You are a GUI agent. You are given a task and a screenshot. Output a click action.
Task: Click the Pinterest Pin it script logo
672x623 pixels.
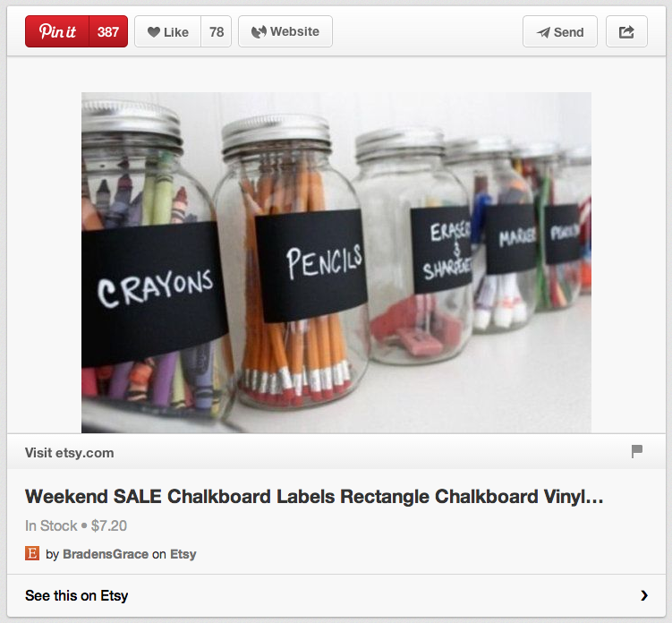click(57, 31)
